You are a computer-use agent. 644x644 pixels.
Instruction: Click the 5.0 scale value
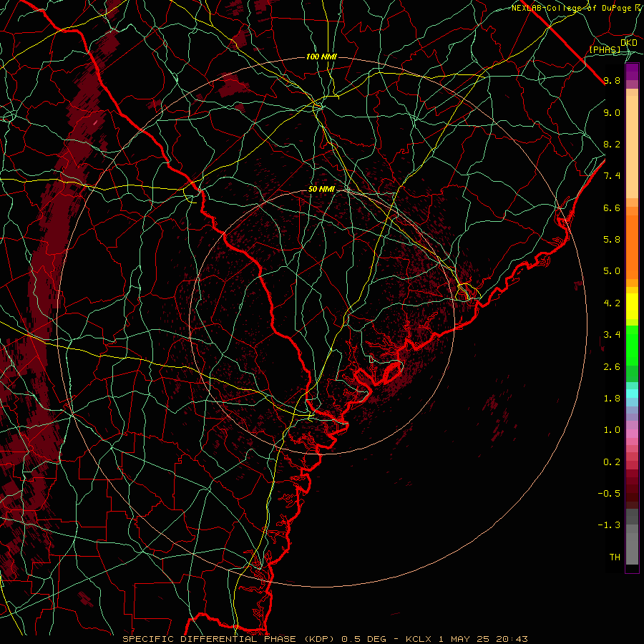click(x=612, y=271)
